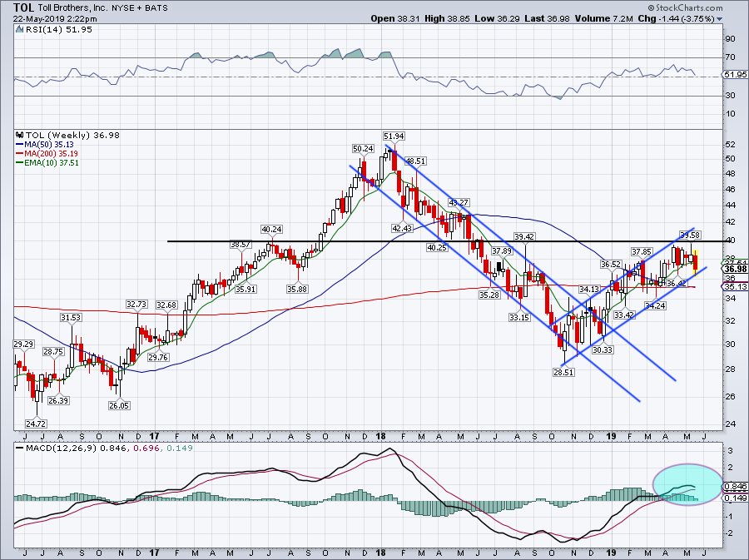This screenshot has height=560, width=749.
Task: Click the 26.39 low price label
Action: 58,400
